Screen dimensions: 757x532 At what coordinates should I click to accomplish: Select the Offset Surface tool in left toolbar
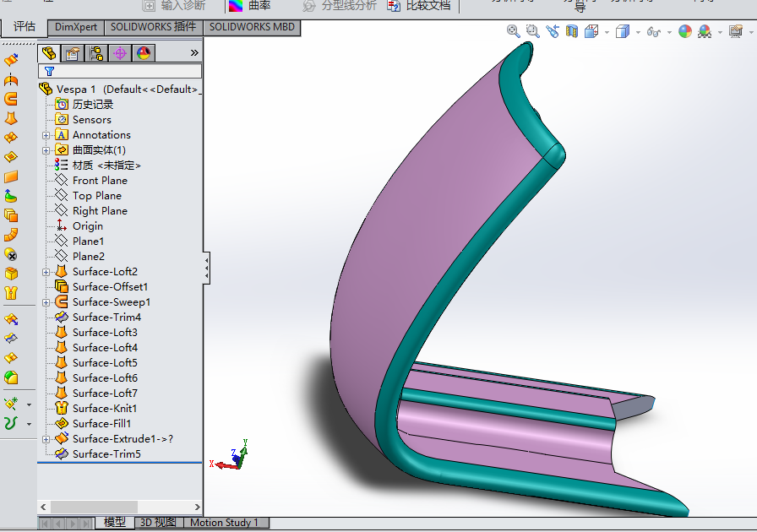tap(11, 215)
